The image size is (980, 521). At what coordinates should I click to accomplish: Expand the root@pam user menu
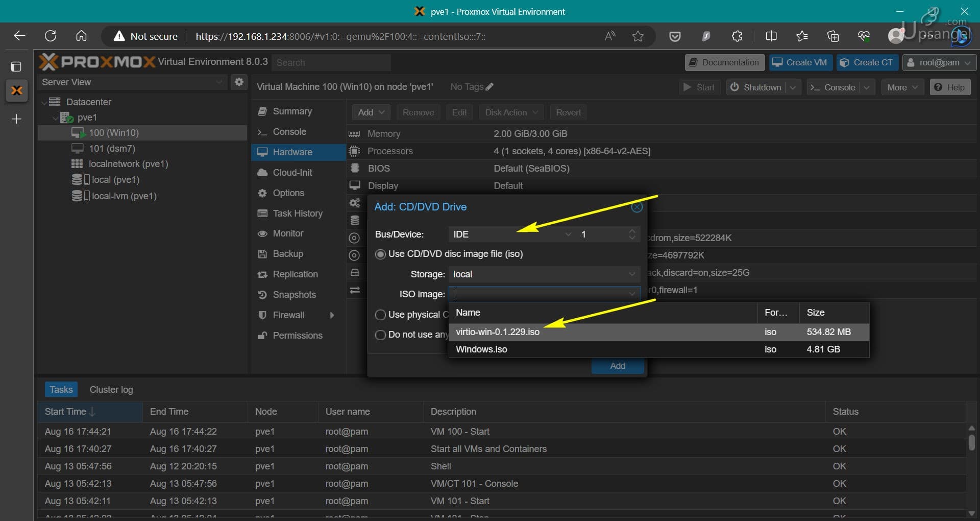coord(939,62)
